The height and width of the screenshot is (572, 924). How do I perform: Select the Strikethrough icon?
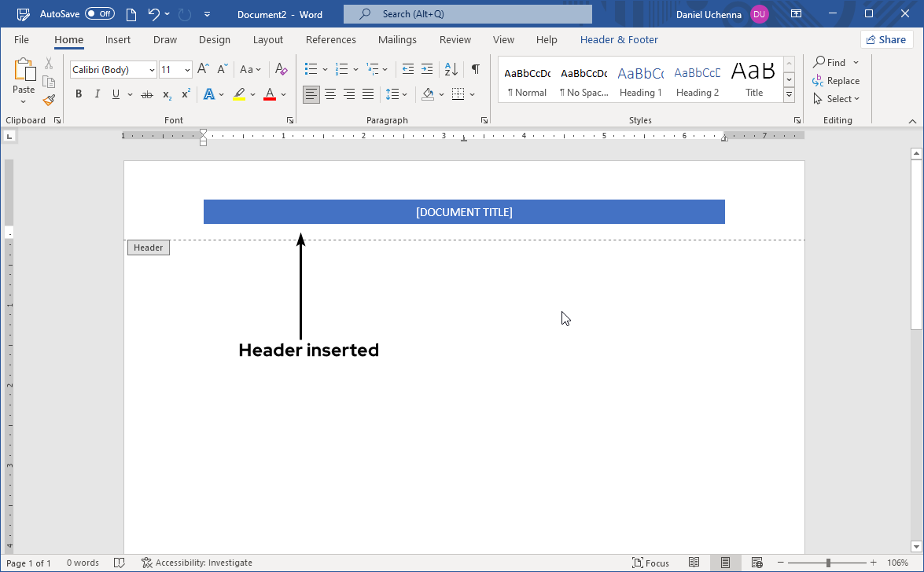click(x=147, y=93)
